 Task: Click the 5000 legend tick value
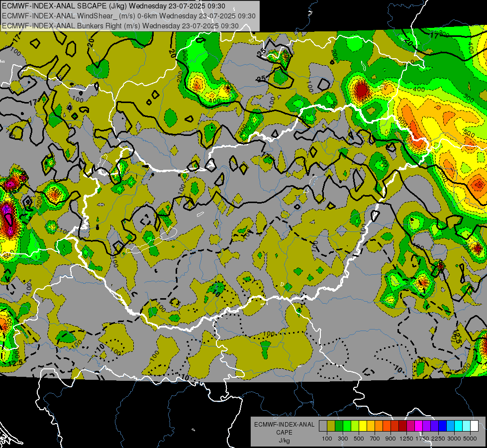coord(470,439)
